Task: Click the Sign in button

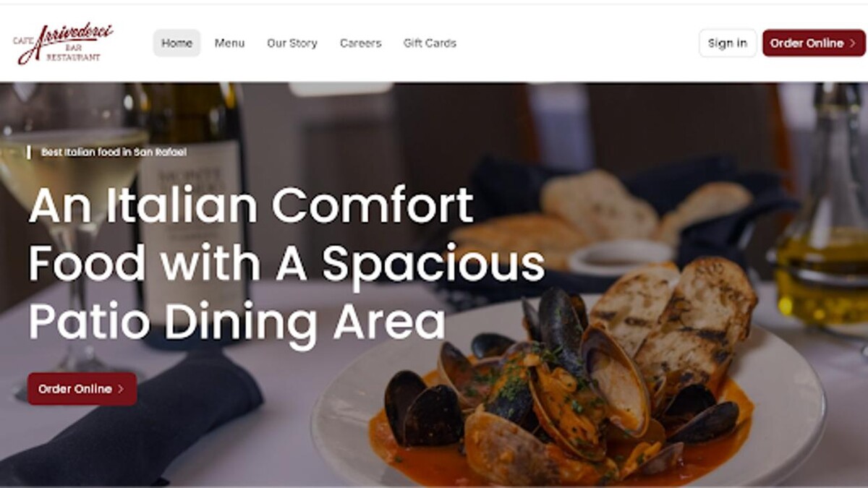Action: pyautogui.click(x=728, y=43)
